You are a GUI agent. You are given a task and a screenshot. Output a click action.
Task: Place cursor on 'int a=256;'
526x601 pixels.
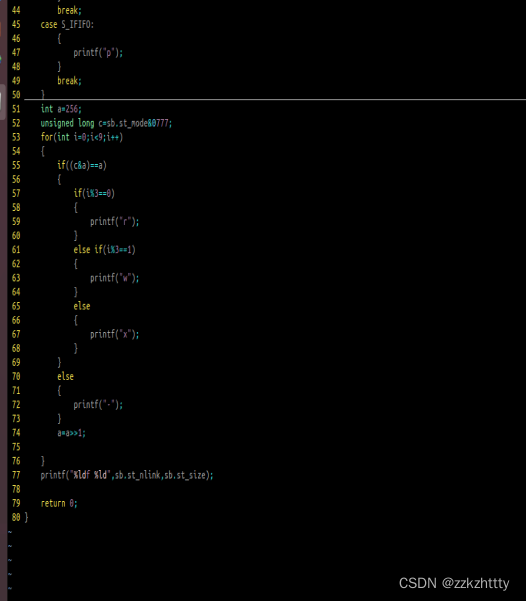pyautogui.click(x=61, y=109)
